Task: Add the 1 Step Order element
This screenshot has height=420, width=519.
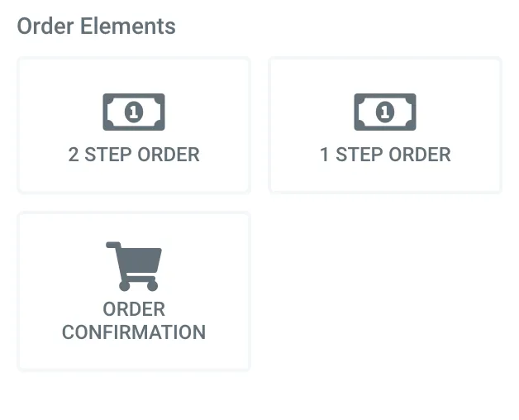Action: click(x=385, y=126)
